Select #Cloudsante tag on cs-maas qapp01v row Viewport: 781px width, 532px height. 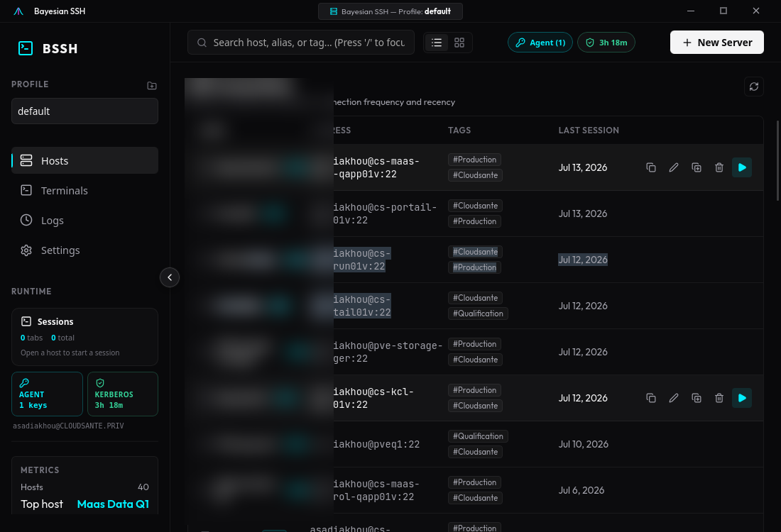tap(475, 175)
